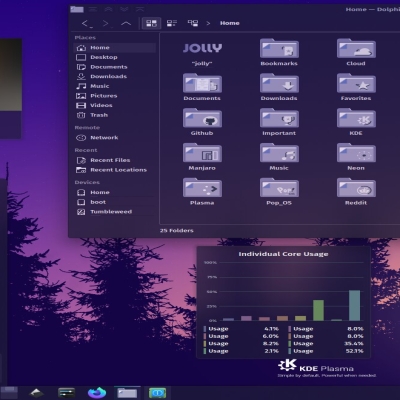Open the Tumbleweed device in sidebar
The width and height of the screenshot is (400, 400).
pyautogui.click(x=114, y=212)
